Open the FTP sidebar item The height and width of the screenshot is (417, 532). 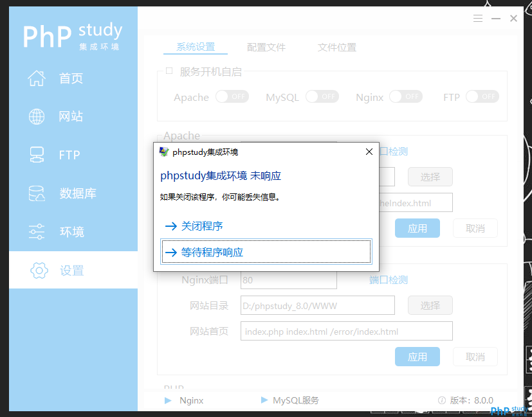(73, 155)
